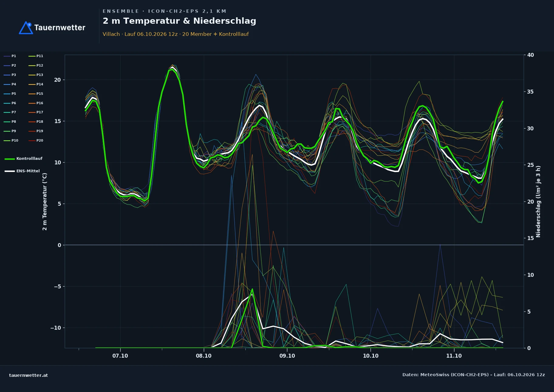This screenshot has width=554, height=392.
Task: Select the P7 legend entry
Action: pos(10,112)
